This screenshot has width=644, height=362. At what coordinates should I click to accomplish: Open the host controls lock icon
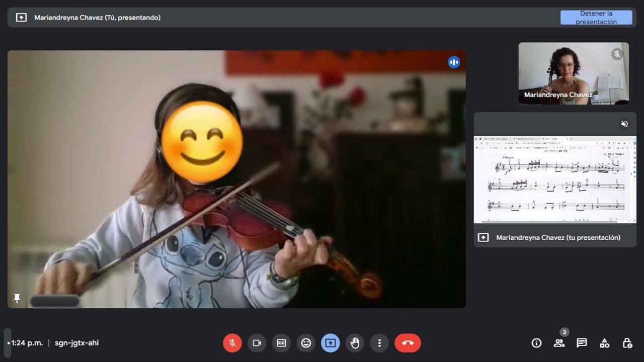pyautogui.click(x=627, y=343)
